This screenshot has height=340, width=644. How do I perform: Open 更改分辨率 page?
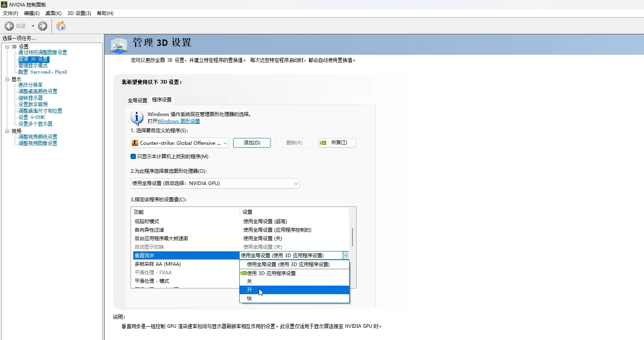point(30,85)
